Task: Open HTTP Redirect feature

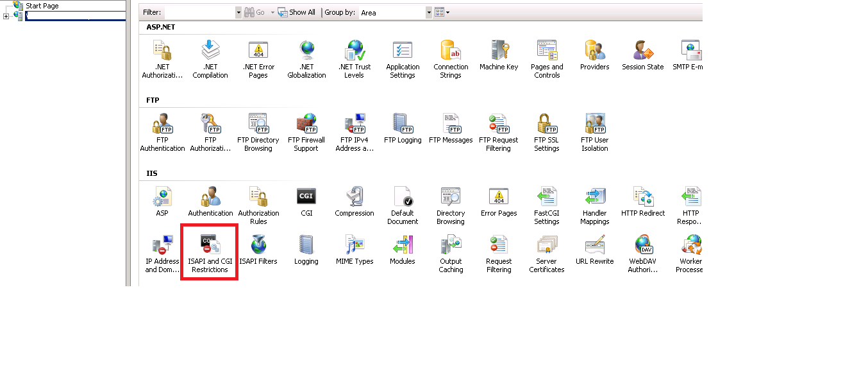Action: (x=643, y=202)
